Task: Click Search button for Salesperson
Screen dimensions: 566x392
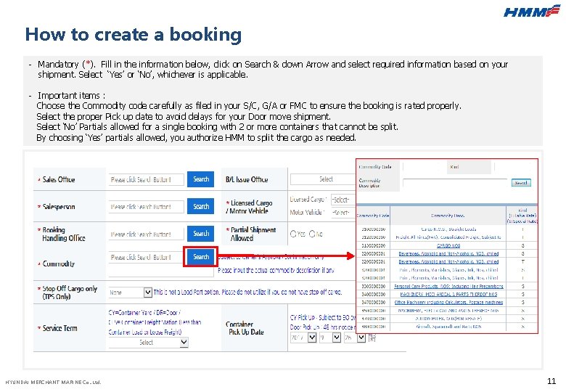Action: point(201,206)
